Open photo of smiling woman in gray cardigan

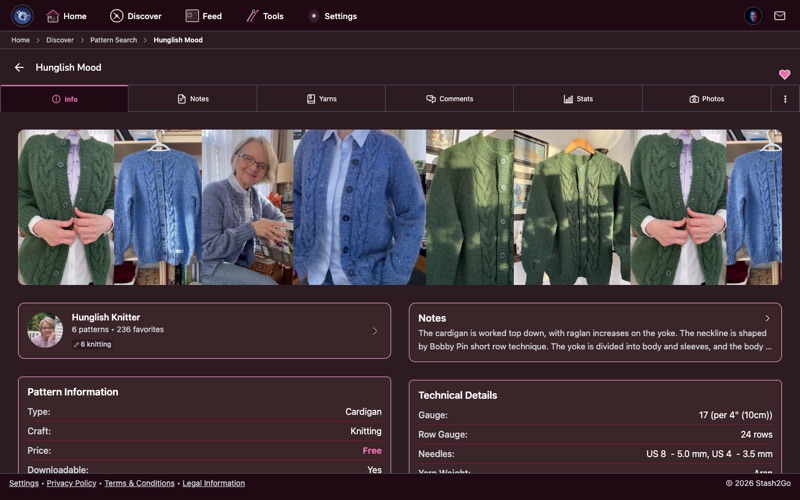pos(247,207)
